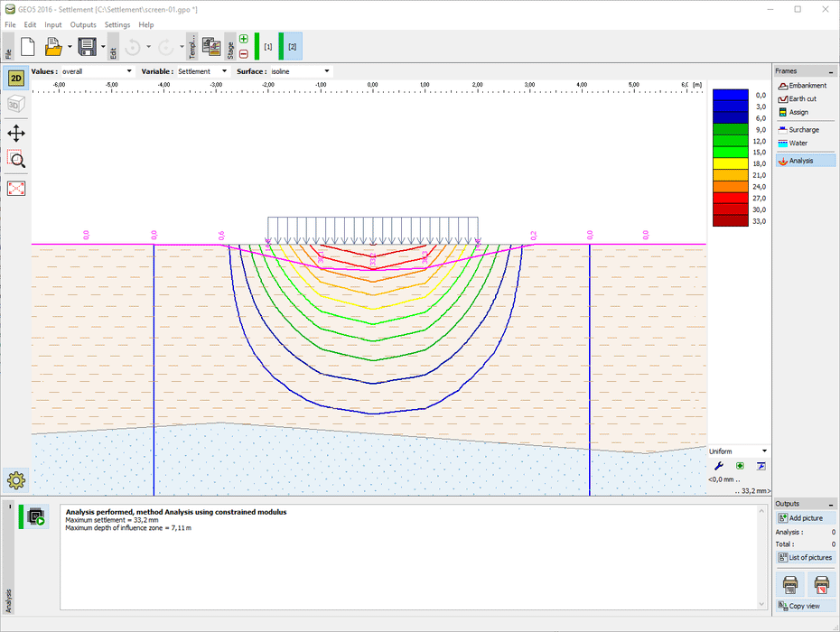Collapse the Frames panel
This screenshot has height=632, width=840.
[830, 71]
